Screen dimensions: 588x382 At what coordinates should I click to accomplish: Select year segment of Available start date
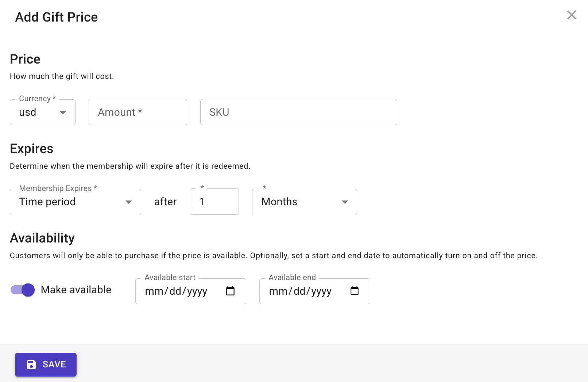tap(197, 291)
